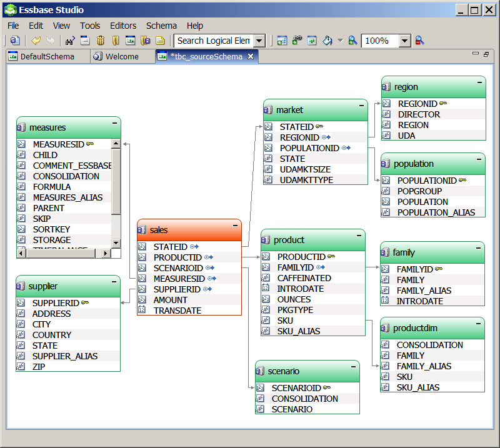The width and height of the screenshot is (500, 448).
Task: Open the View menu
Action: (61, 26)
